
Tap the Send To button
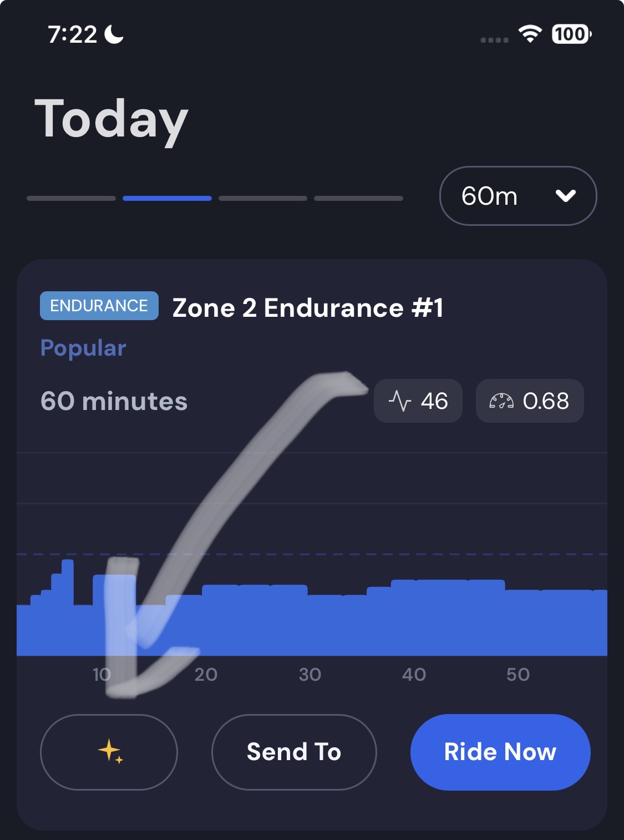pyautogui.click(x=294, y=752)
